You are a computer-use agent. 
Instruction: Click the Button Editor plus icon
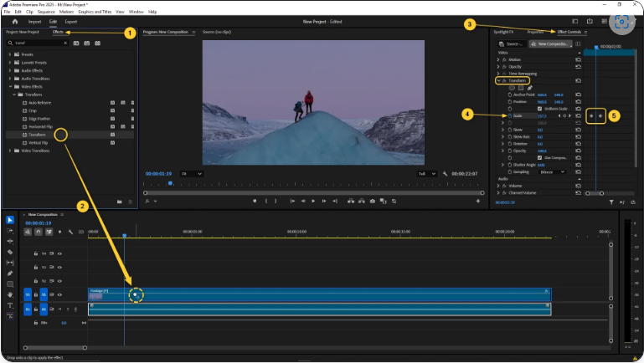click(477, 201)
